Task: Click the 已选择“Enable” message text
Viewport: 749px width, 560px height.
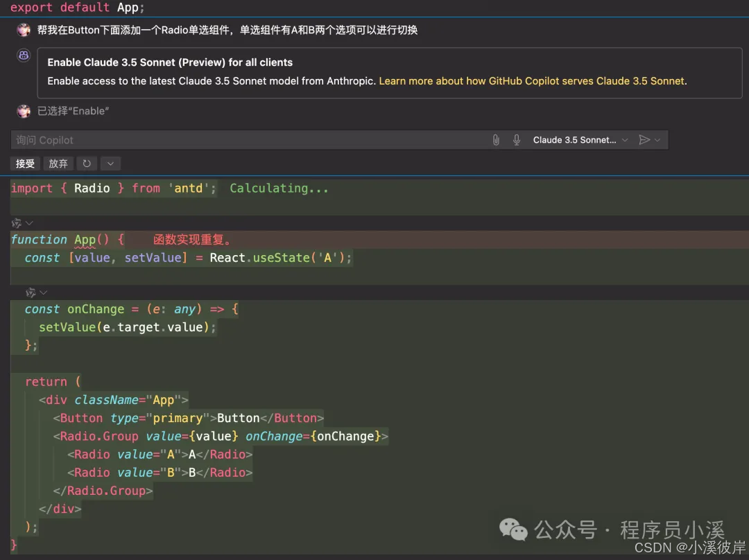Action: 73,111
